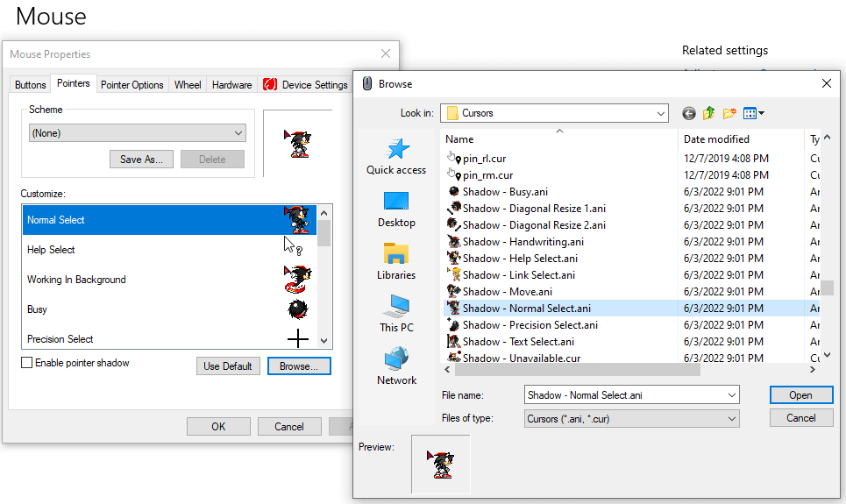Select the pin_rm.cur file
Image resolution: width=846 pixels, height=504 pixels.
pyautogui.click(x=480, y=175)
